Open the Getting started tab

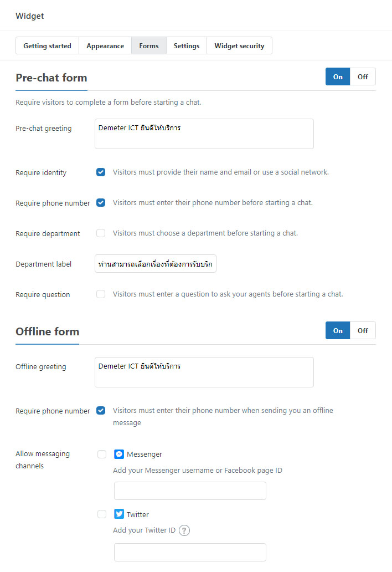[47, 45]
